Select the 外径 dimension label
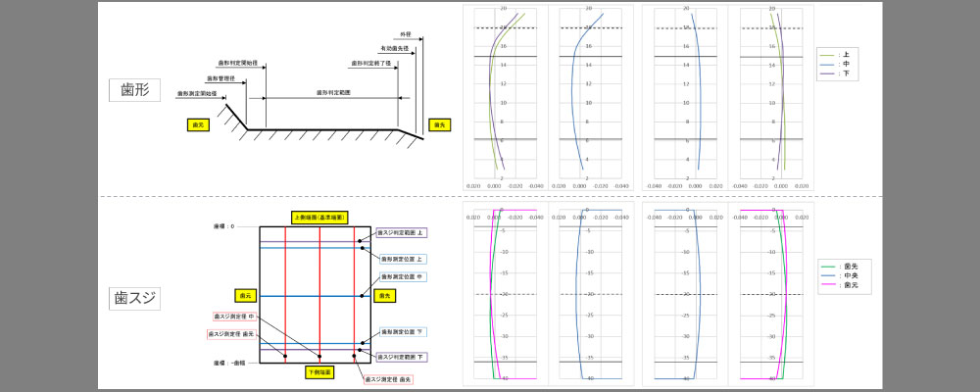Viewport: 980px width, 392px height. 406,33
